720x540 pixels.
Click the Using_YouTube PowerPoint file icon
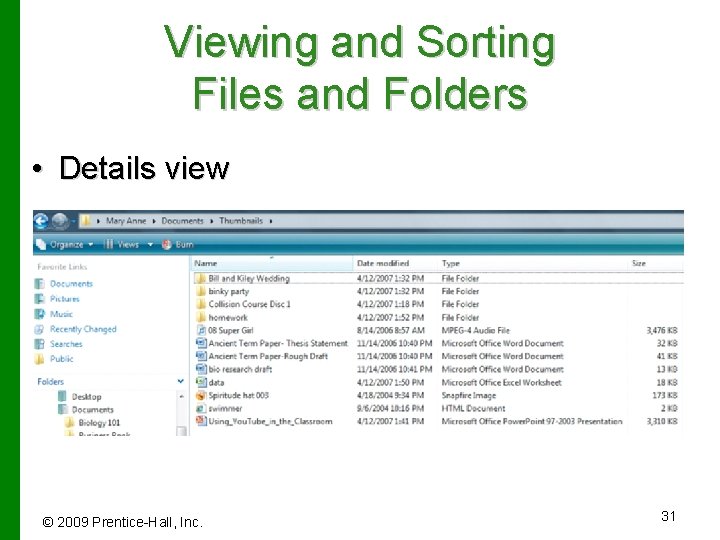click(201, 421)
